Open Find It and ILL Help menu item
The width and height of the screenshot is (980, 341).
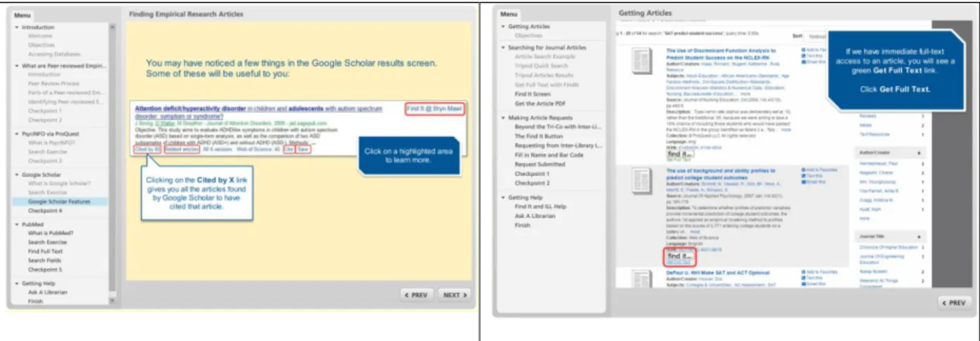click(x=540, y=206)
